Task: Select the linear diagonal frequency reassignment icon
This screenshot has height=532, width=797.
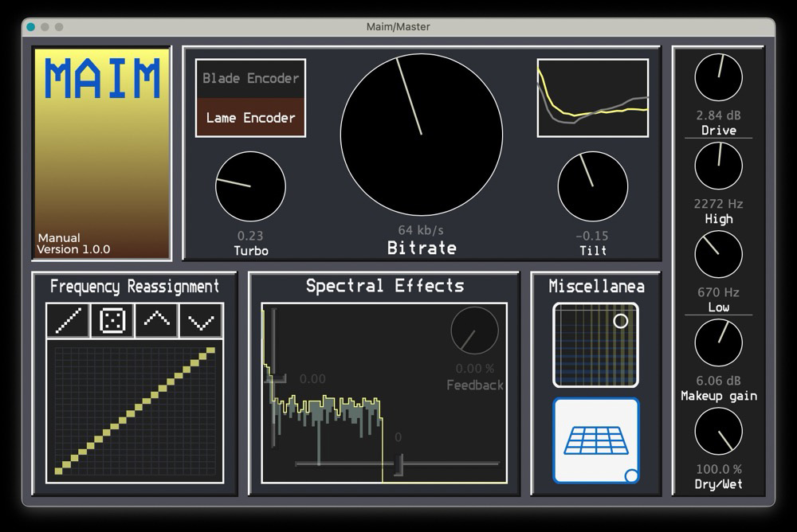Action: click(69, 321)
